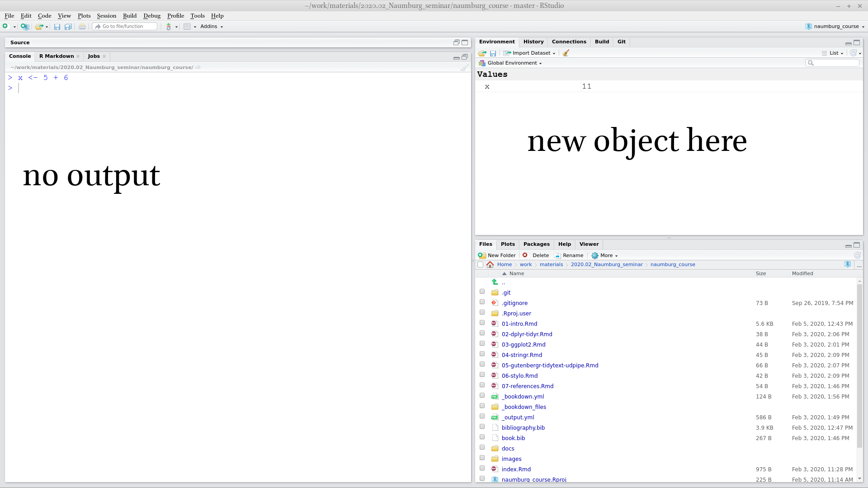Open recent files dropdown arrow beside folder icon
Screen dimensions: 868x488
coord(47,27)
